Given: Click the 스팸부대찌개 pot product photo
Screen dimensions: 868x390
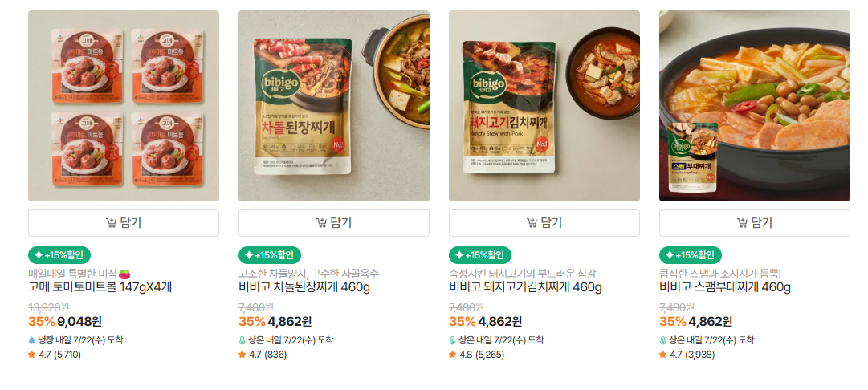Looking at the screenshot, I should 755,106.
